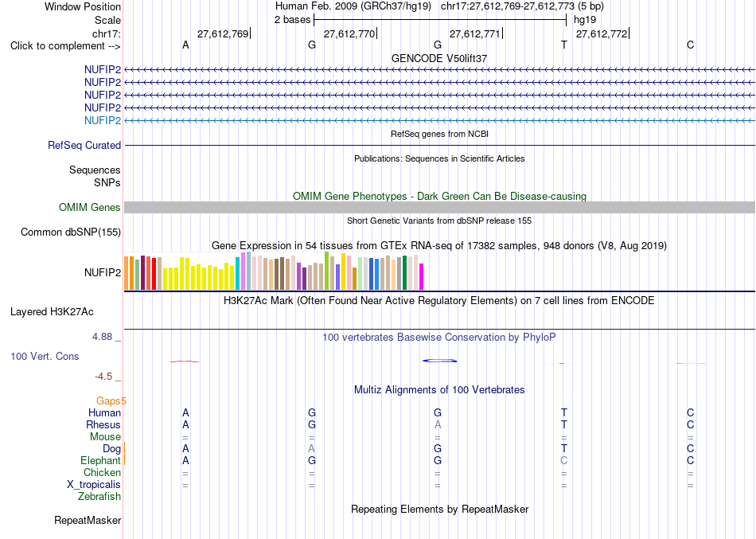756x539 pixels.
Task: Click the 2 bases scale bar
Action: click(440, 20)
